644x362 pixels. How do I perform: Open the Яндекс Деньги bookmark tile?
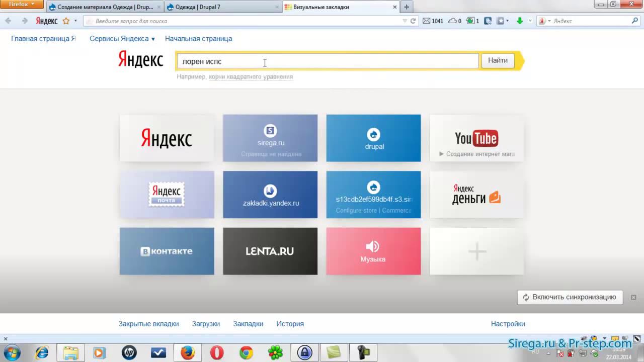point(476,195)
